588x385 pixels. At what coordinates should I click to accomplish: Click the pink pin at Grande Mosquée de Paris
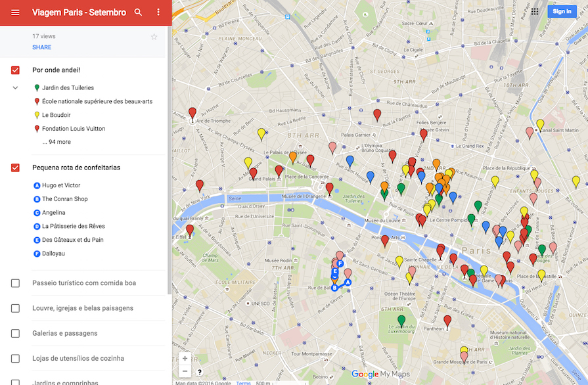point(464,357)
